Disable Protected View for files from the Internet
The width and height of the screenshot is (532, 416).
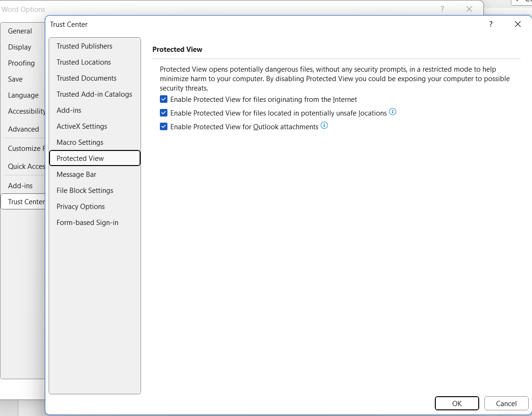165,99
